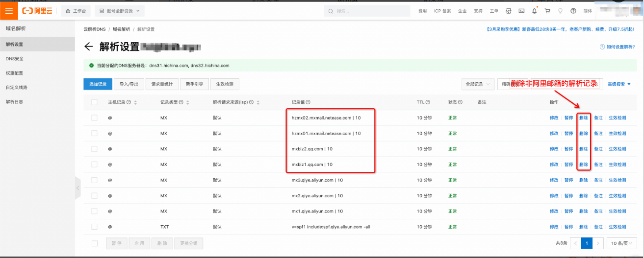Open ICP 备案 top menu
This screenshot has width=644, height=258.
(442, 11)
